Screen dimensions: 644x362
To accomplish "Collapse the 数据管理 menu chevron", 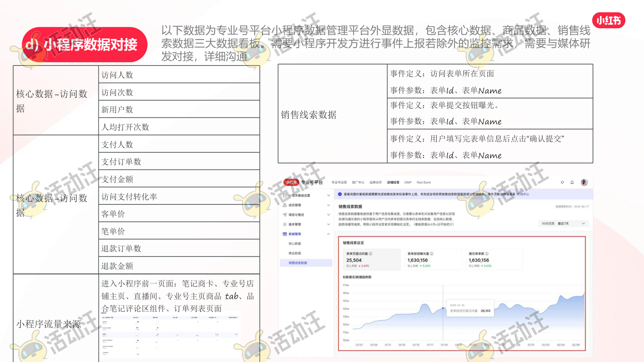I will (328, 234).
